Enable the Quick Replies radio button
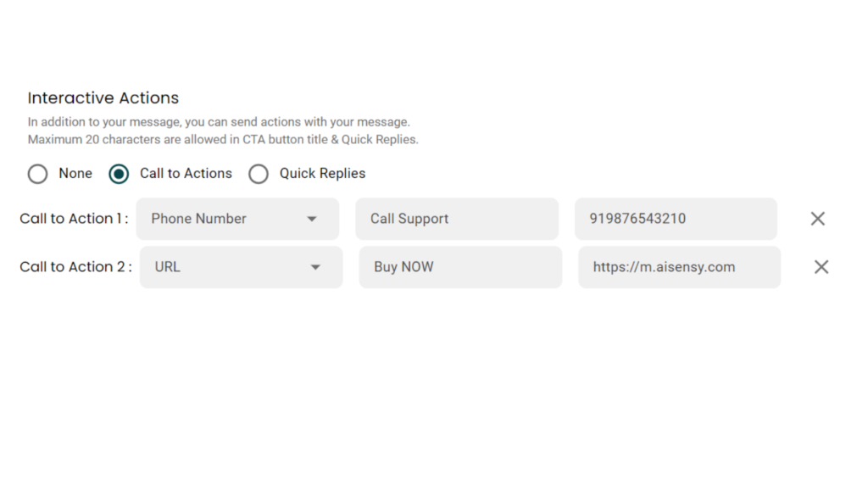Viewport: 868px width, 496px height. click(x=259, y=174)
